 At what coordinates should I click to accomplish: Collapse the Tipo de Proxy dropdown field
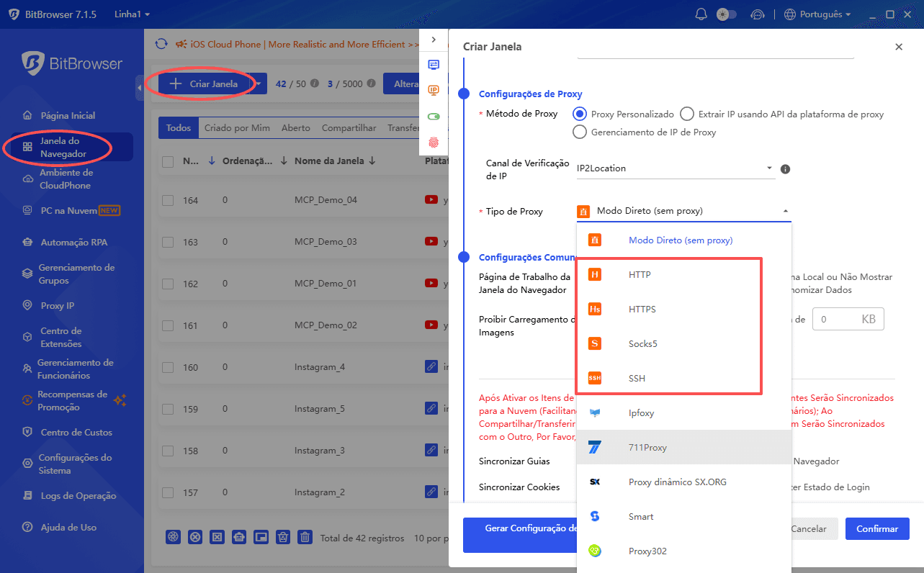tap(683, 211)
